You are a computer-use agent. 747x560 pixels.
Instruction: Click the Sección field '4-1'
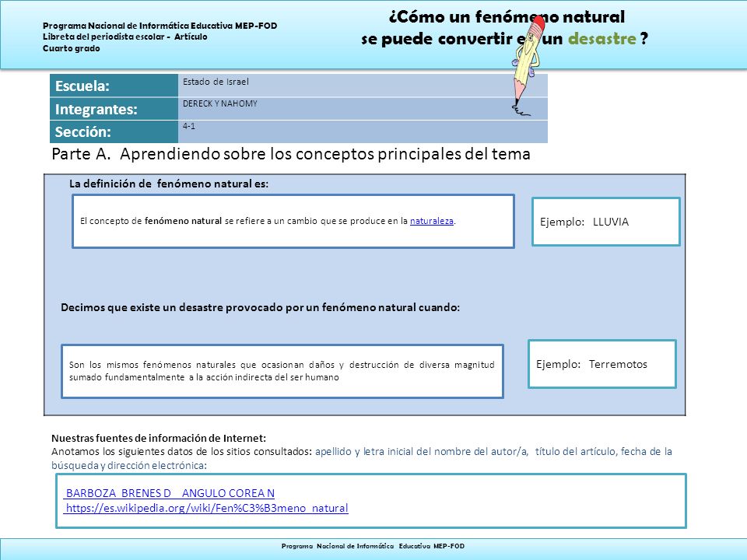coord(363,131)
